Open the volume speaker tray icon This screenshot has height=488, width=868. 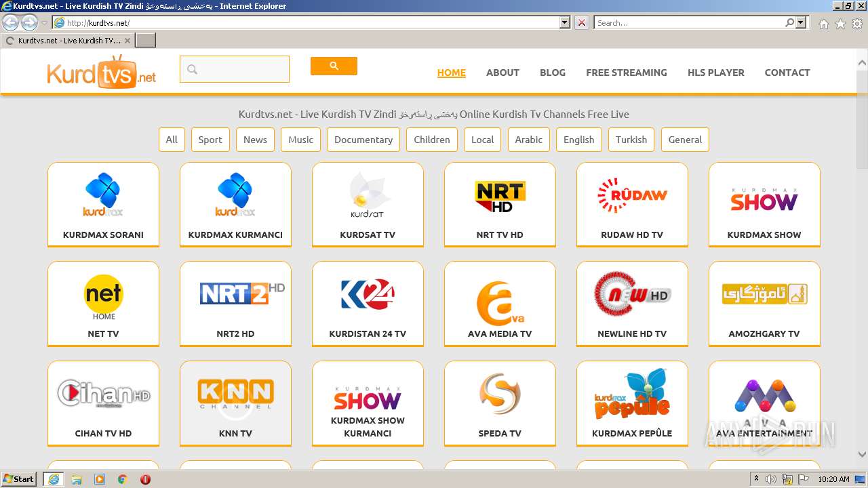click(771, 479)
